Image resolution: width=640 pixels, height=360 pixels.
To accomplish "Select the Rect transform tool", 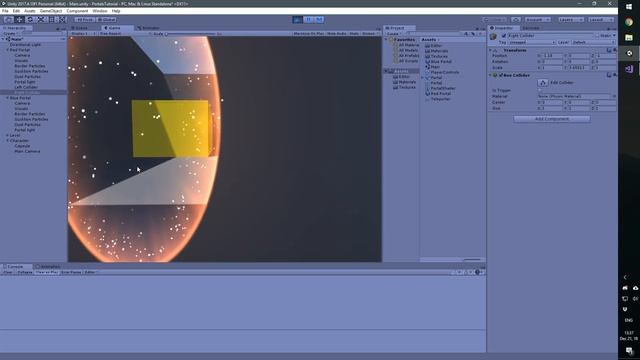I will click(x=51, y=20).
